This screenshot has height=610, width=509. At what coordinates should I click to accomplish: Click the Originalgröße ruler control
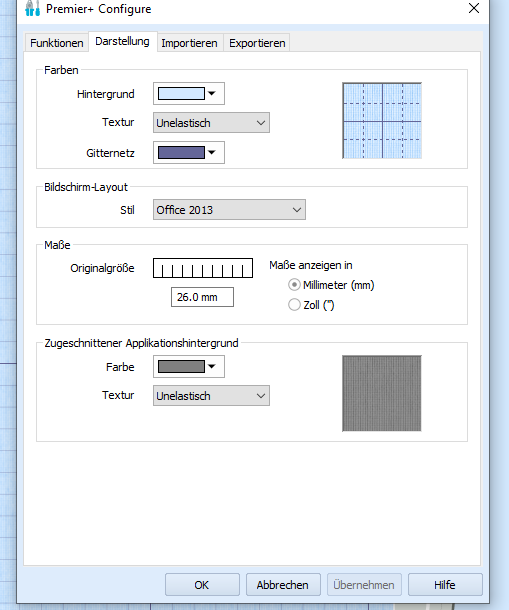[203, 268]
